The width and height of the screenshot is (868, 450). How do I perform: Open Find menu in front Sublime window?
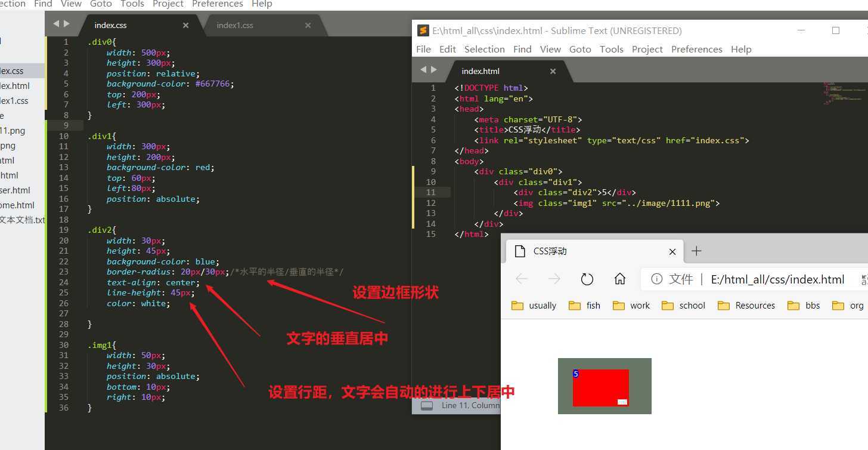[522, 50]
